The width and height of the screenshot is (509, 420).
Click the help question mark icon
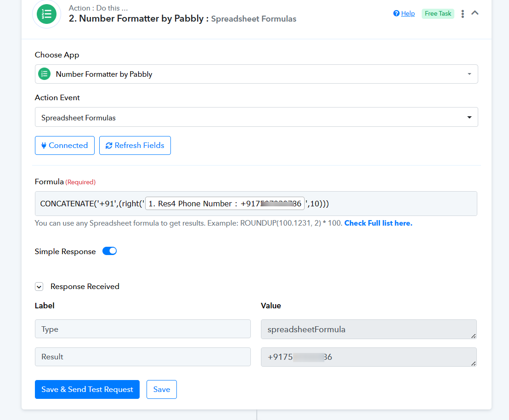(x=396, y=13)
